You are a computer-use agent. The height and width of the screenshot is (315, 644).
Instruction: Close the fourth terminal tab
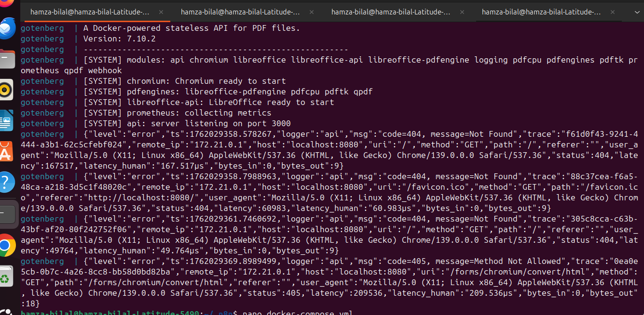[612, 12]
